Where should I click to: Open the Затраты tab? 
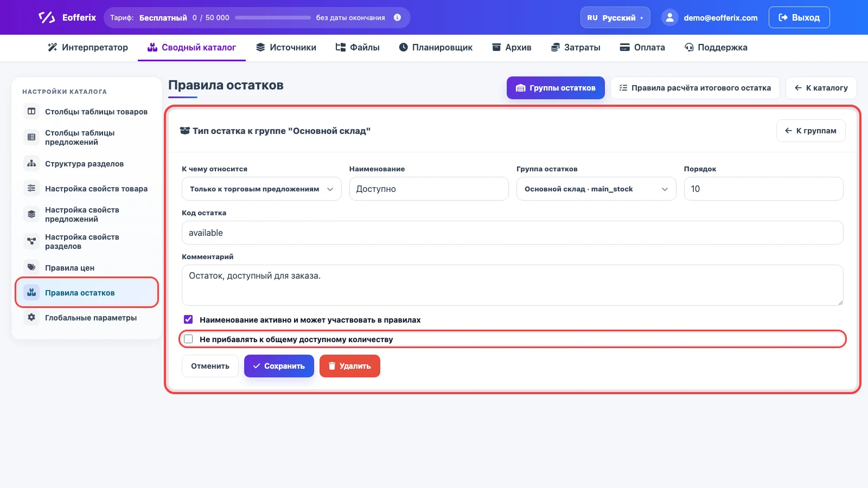pyautogui.click(x=576, y=47)
